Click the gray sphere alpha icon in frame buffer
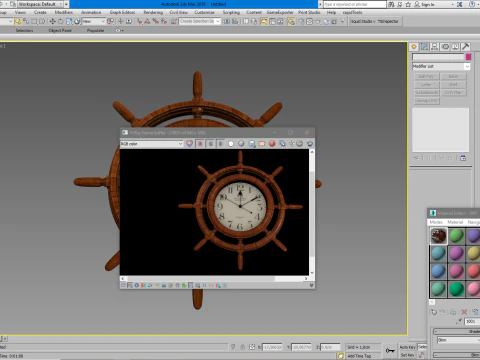This screenshot has height=360, width=480. 241,144
